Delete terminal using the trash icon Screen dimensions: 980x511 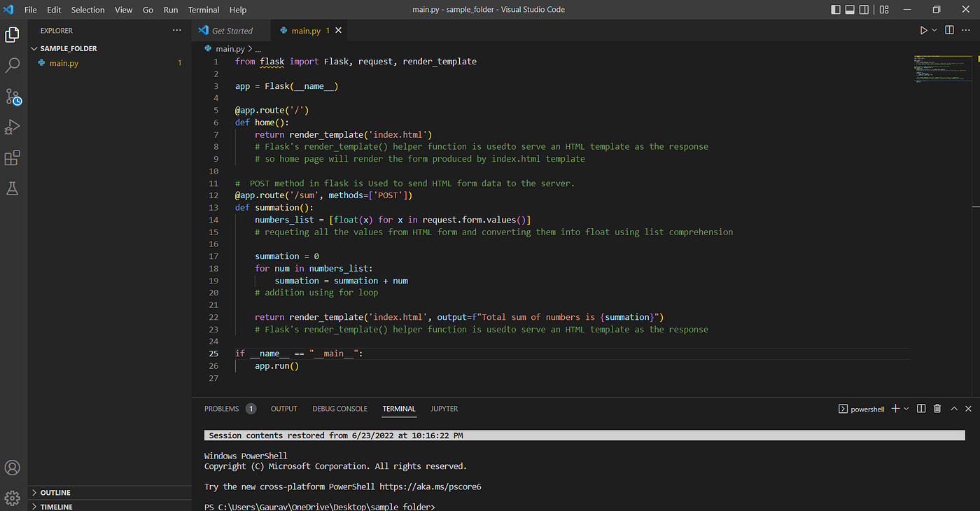937,409
